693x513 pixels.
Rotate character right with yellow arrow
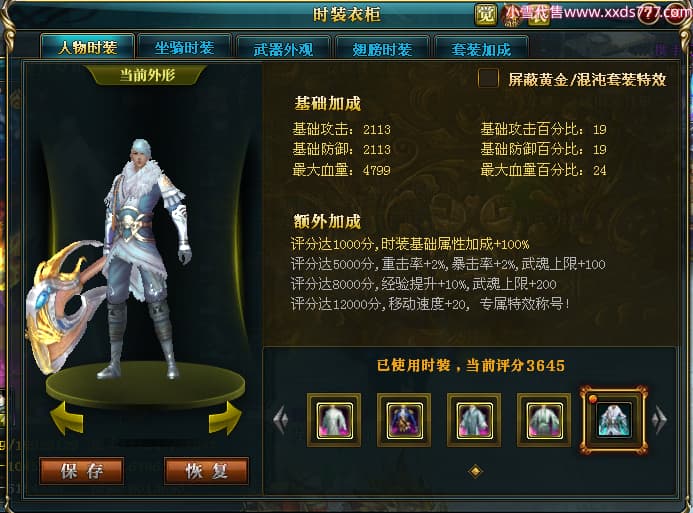tap(225, 418)
